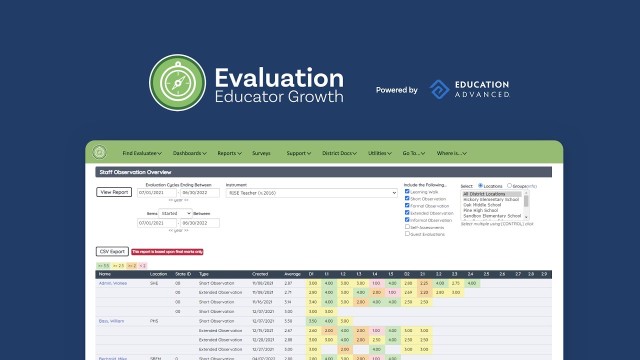Uncheck the Informal Observation checkbox
This screenshot has width=640, height=360.
coord(407,220)
